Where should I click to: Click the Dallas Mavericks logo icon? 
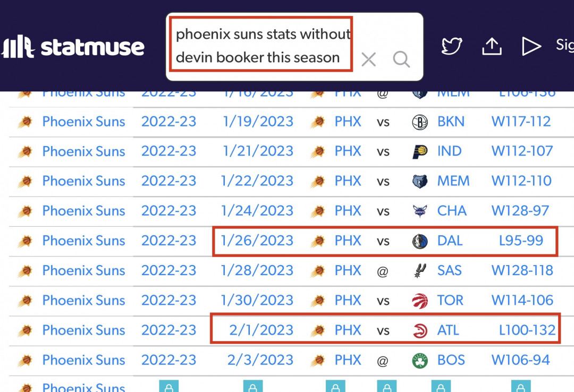pyautogui.click(x=419, y=242)
